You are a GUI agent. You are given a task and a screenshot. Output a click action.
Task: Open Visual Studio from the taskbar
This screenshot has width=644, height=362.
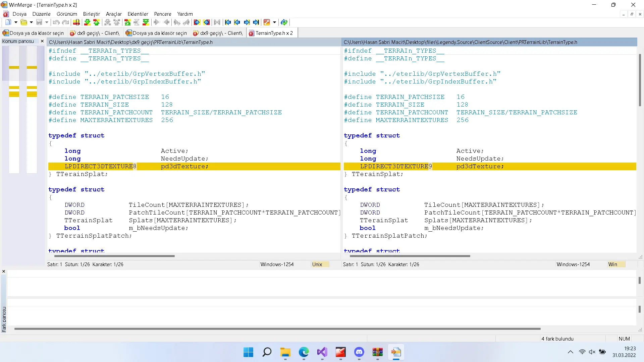[x=322, y=352]
